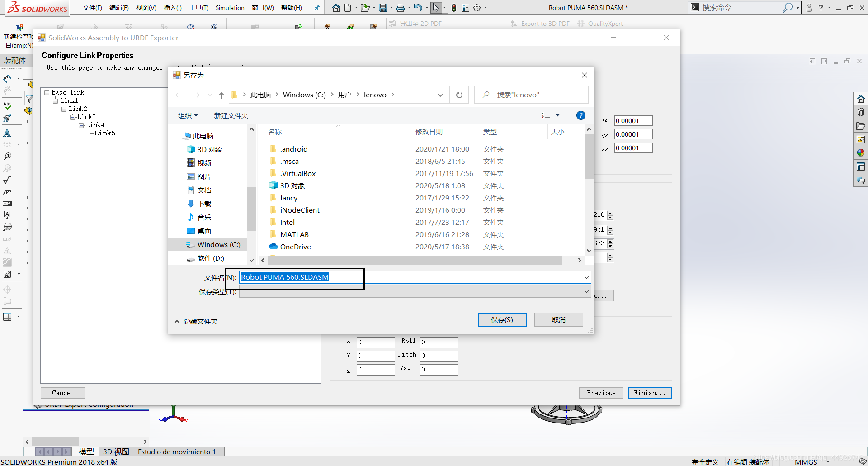
Task: Click the Home icon in SolidWorks toolbar
Action: point(336,8)
